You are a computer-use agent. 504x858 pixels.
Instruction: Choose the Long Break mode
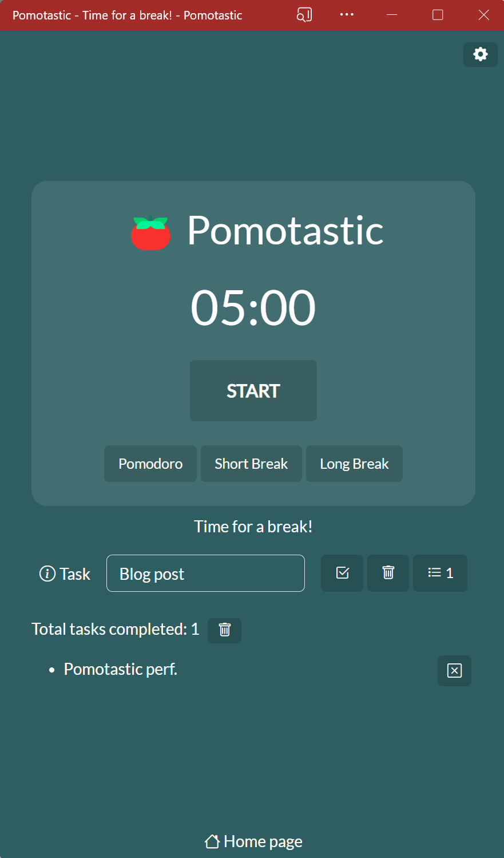(354, 464)
